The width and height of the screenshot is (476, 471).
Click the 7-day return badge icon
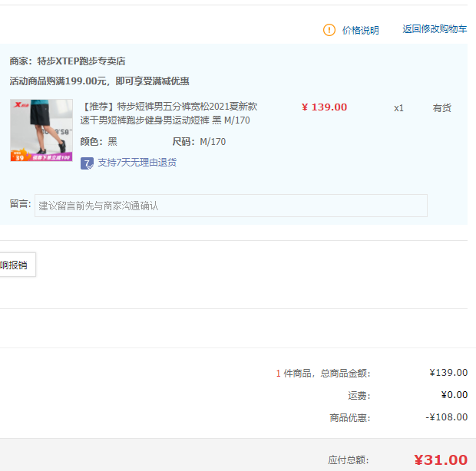87,163
